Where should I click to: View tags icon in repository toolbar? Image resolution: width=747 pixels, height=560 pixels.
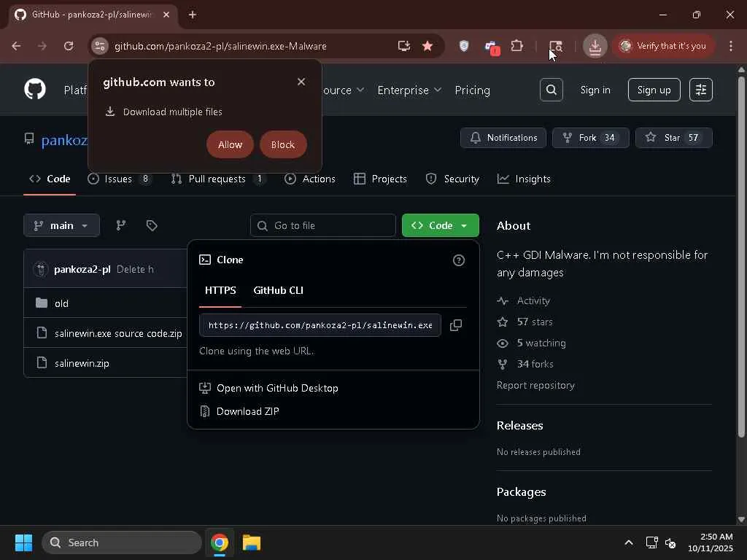click(152, 225)
